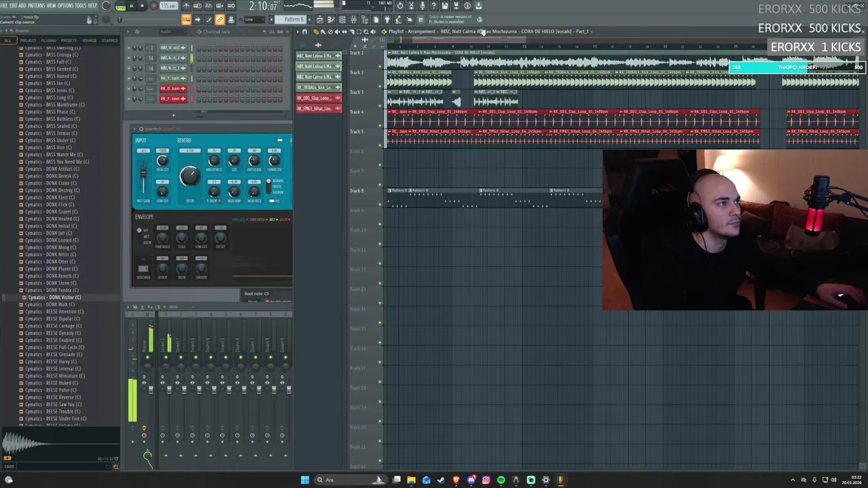Click the question mark help icon
This screenshot has width=868, height=488.
(433, 5)
